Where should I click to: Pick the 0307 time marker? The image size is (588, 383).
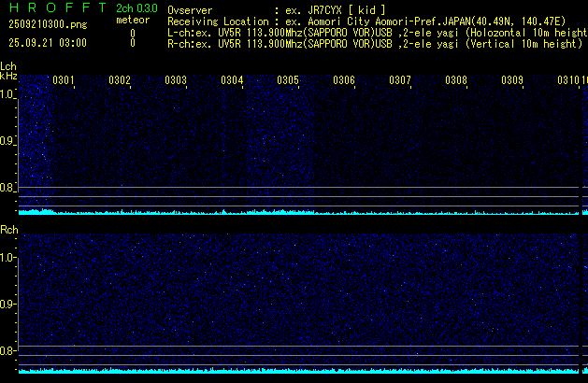pyautogui.click(x=400, y=80)
